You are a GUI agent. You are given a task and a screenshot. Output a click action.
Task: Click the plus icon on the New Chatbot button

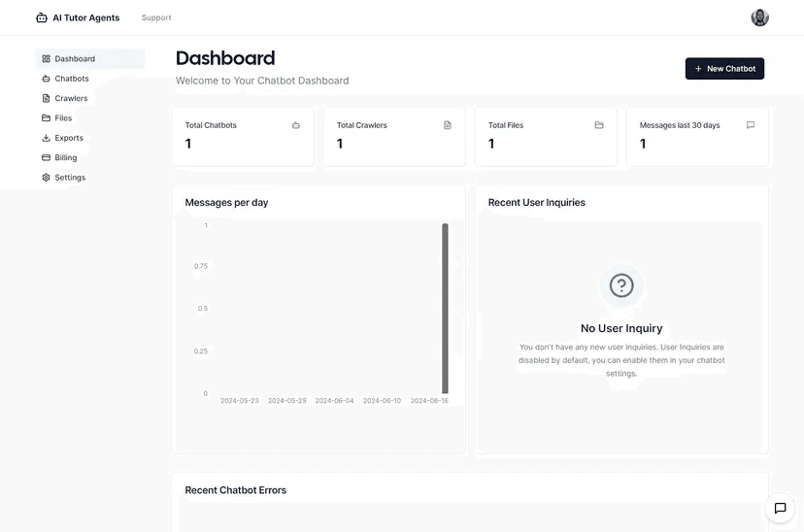[698, 69]
